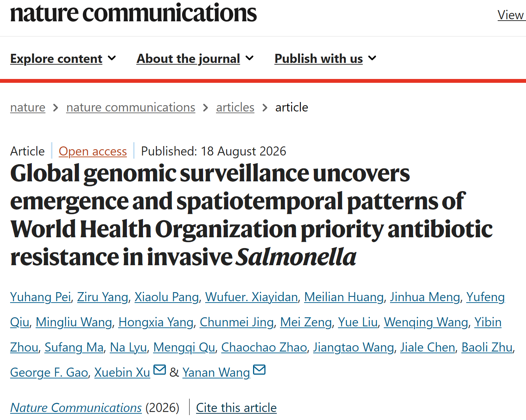Open nature communications breadcrumb link
The width and height of the screenshot is (526, 420).
click(131, 107)
